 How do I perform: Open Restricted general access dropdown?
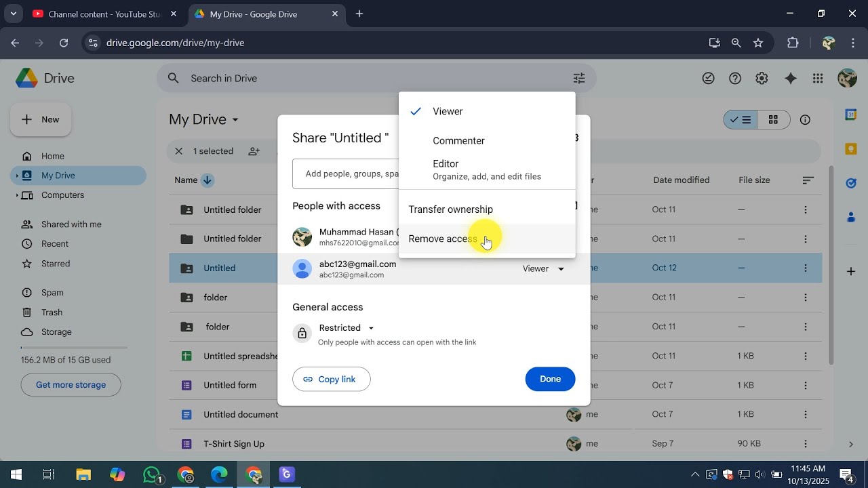click(x=347, y=328)
